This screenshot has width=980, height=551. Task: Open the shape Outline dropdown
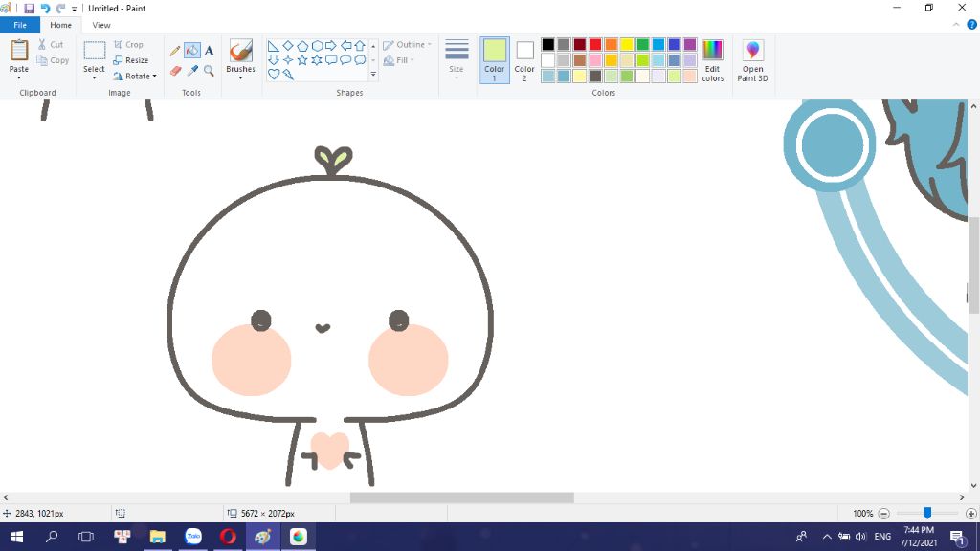(407, 45)
